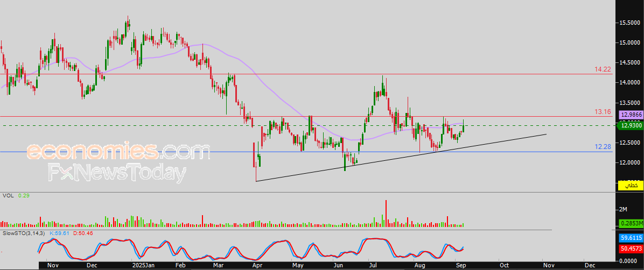The width and height of the screenshot is (644, 270).
Task: Select the black ascending trendline
Action: point(401,158)
